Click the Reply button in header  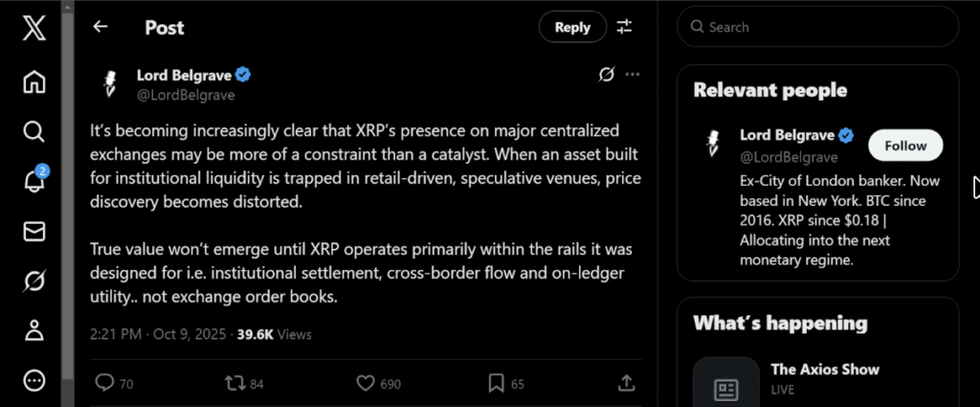point(572,27)
